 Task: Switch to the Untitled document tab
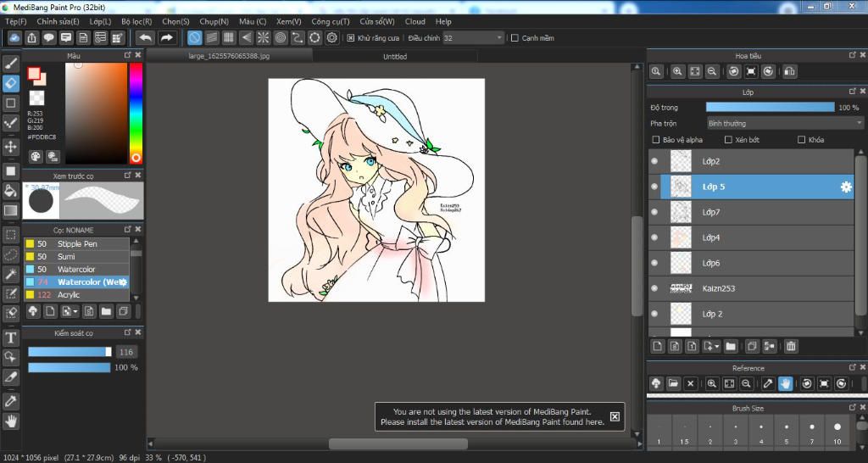[x=395, y=57]
